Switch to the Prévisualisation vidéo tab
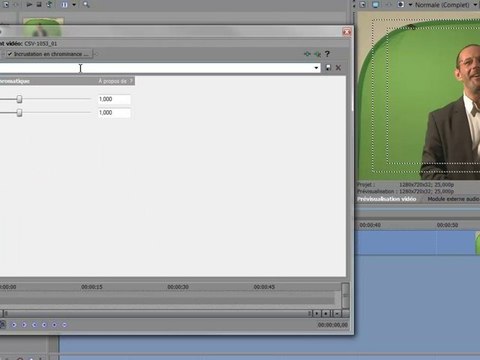 click(x=387, y=199)
